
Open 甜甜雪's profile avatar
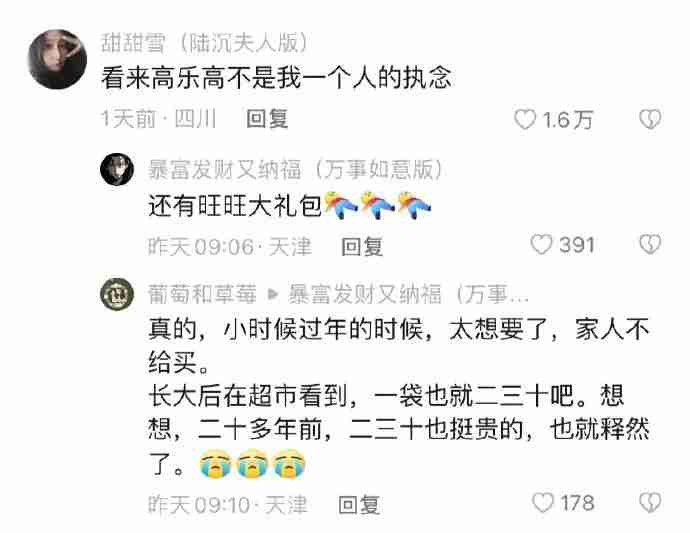57,59
